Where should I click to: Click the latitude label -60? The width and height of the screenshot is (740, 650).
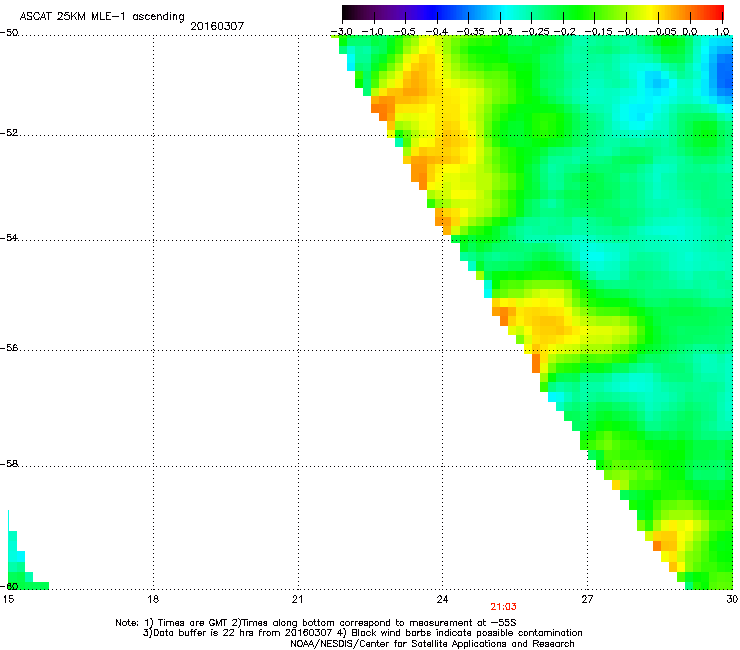(9, 586)
